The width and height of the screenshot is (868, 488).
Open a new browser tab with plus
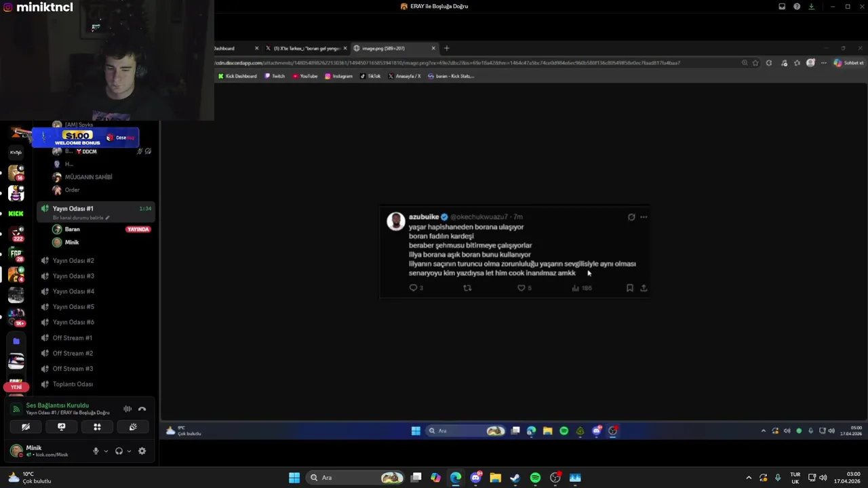tap(446, 48)
